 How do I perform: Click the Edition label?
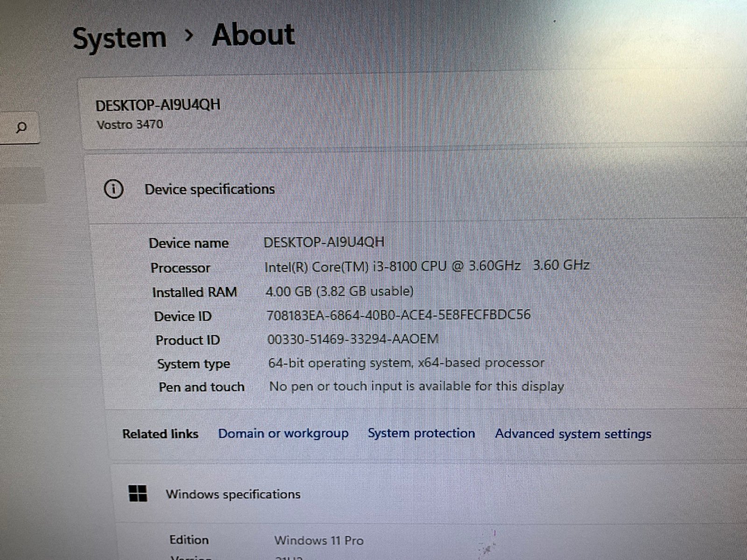pos(189,540)
